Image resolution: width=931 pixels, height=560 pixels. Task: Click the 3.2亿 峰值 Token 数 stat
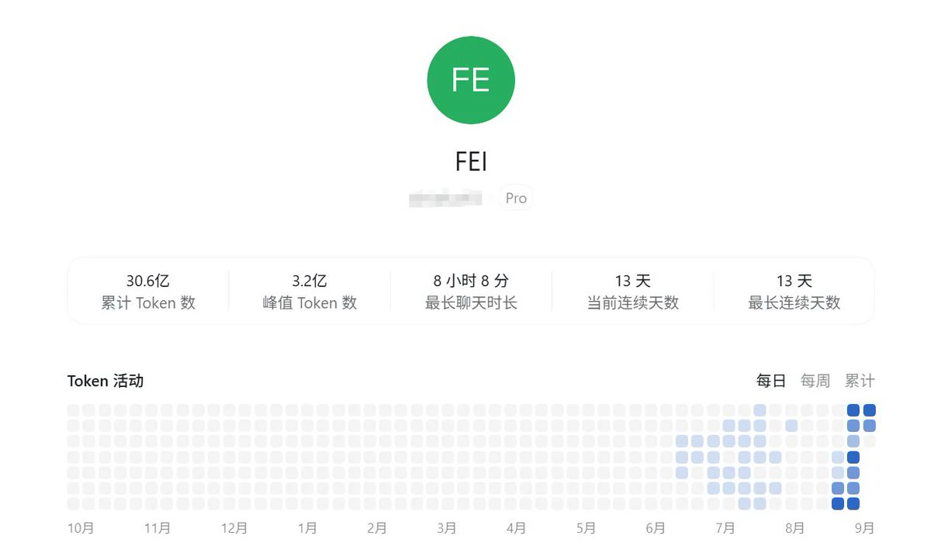[x=310, y=292]
